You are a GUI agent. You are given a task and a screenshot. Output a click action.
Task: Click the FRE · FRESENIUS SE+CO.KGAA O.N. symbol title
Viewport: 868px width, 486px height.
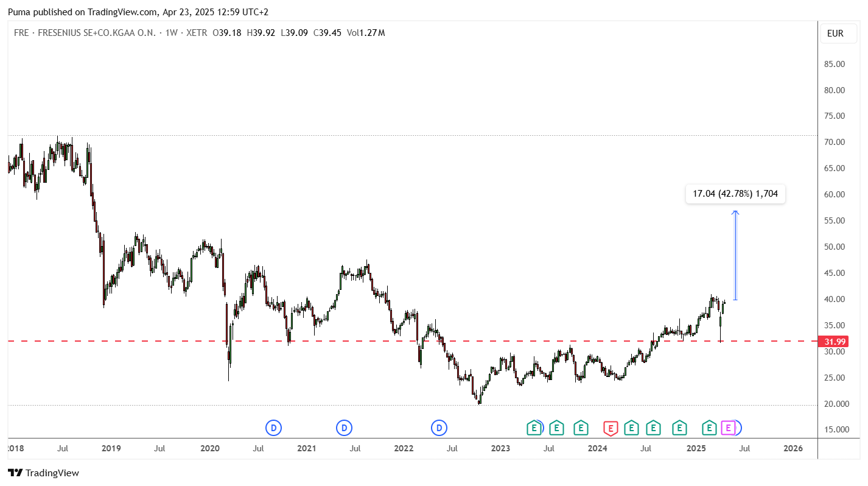tap(83, 33)
